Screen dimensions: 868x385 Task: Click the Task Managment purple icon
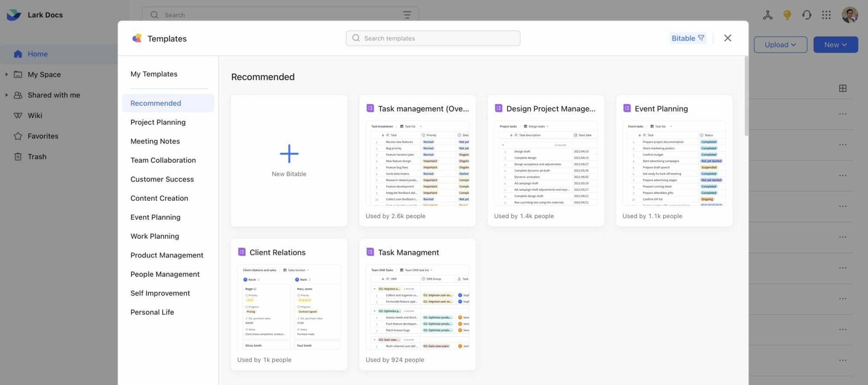pos(370,252)
